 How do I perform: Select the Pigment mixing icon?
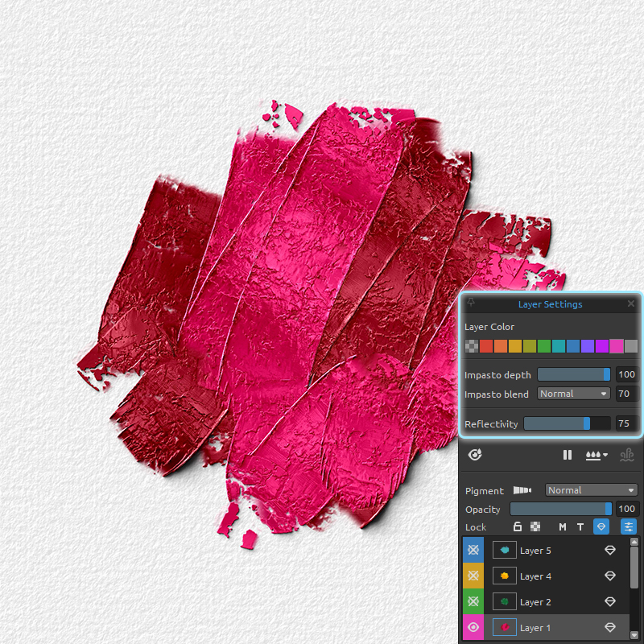click(x=522, y=490)
